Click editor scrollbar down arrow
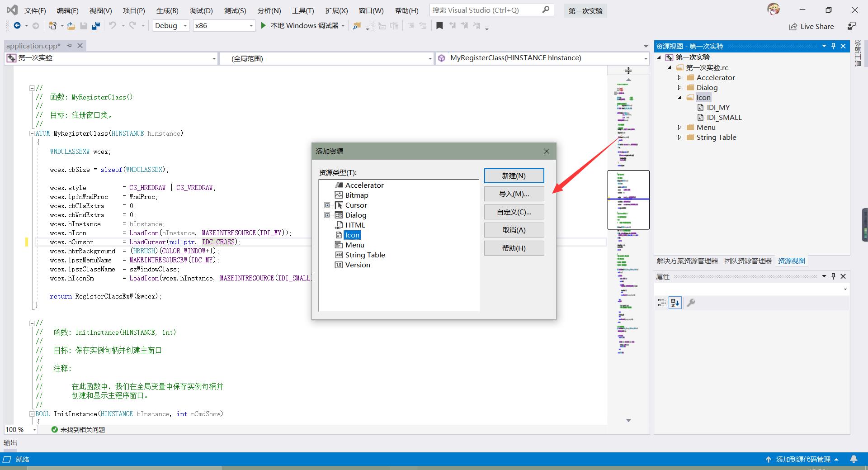 click(x=628, y=420)
